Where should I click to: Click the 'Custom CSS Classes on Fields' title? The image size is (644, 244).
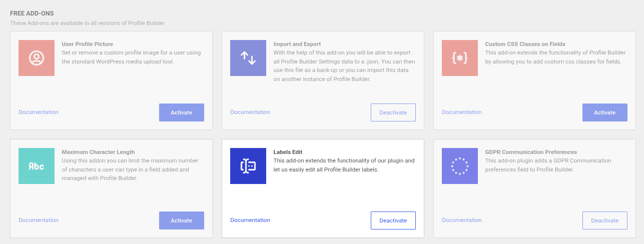pyautogui.click(x=525, y=44)
